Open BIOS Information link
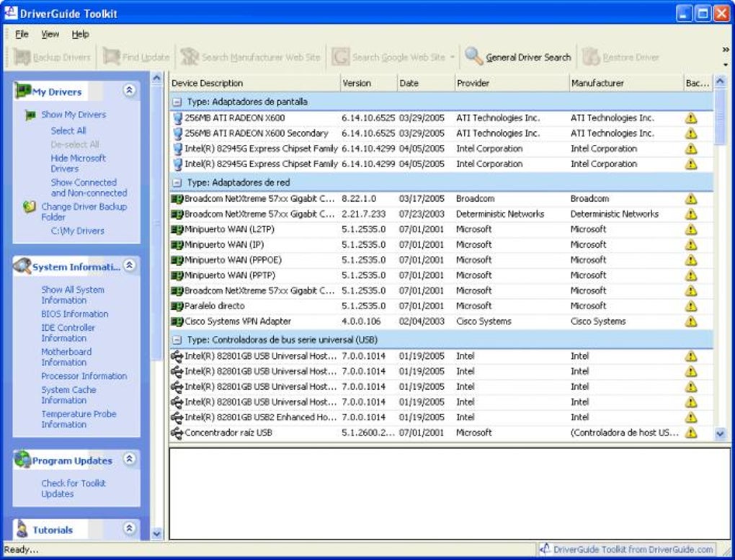 pos(75,314)
